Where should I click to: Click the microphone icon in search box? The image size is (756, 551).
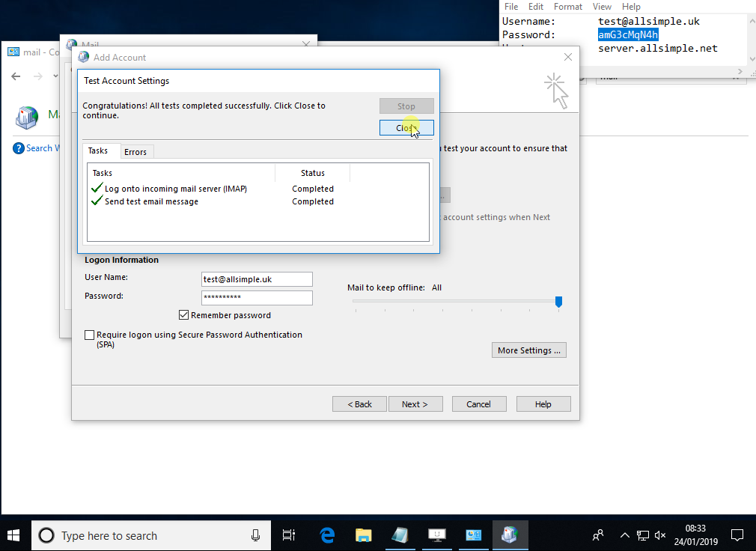pyautogui.click(x=255, y=535)
